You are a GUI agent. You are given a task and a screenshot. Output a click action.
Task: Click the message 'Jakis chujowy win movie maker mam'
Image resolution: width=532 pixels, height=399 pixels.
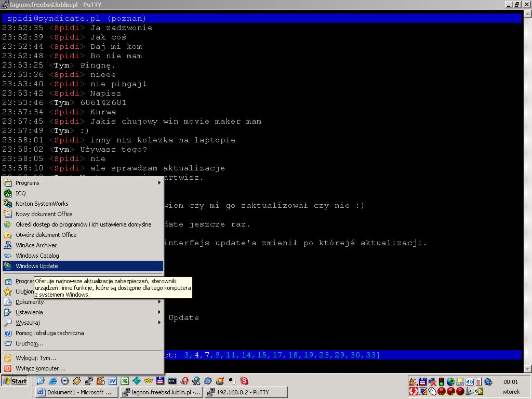[x=176, y=121]
